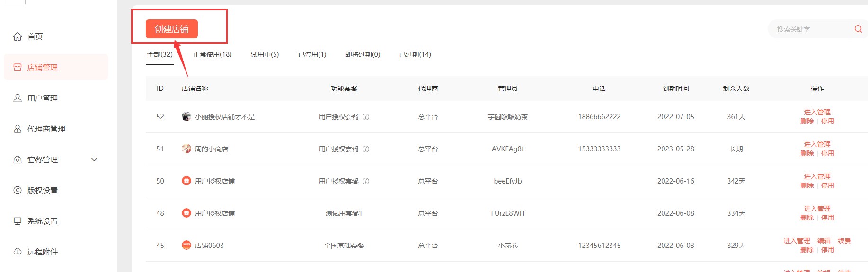Click the 剩余天数 column header

coord(736,88)
